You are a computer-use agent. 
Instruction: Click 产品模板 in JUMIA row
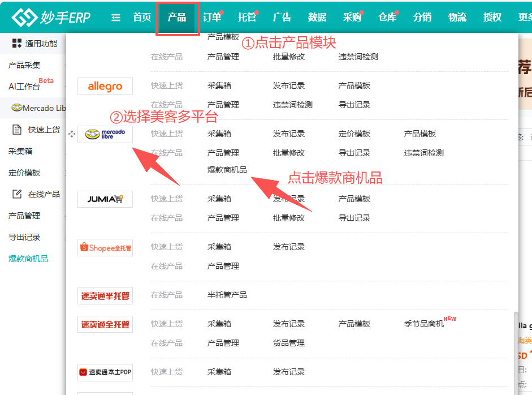click(354, 199)
